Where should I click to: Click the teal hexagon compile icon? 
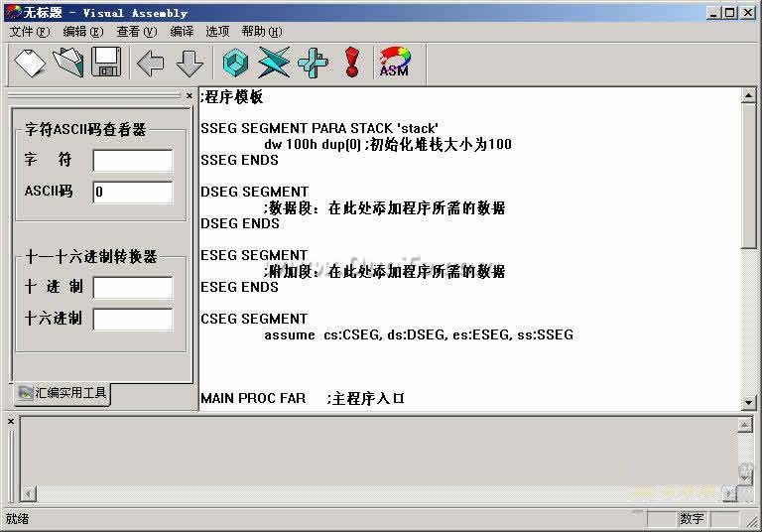click(x=235, y=64)
